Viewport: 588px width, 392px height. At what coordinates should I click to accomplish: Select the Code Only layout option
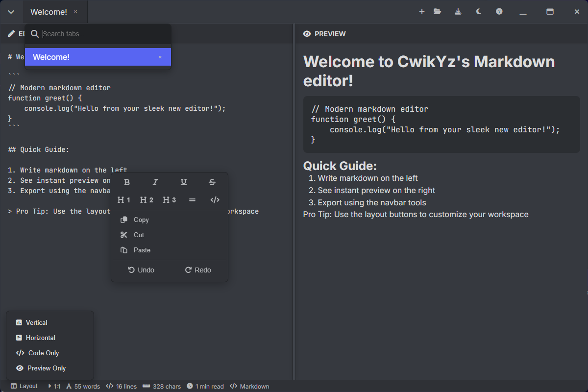50,353
